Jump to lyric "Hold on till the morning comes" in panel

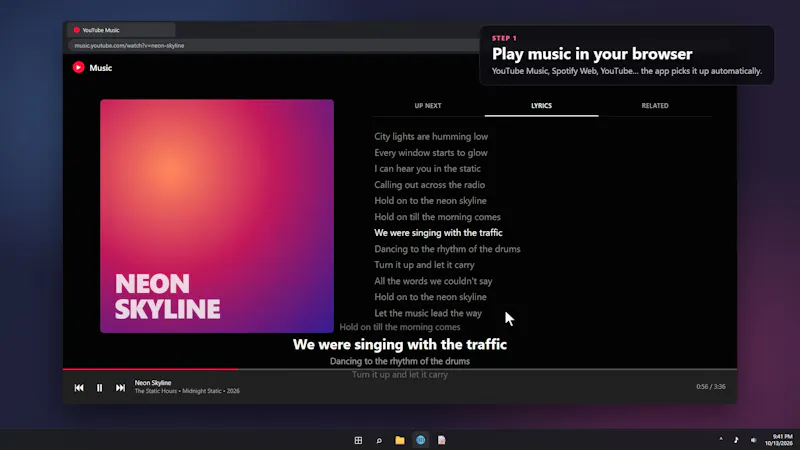(x=437, y=217)
